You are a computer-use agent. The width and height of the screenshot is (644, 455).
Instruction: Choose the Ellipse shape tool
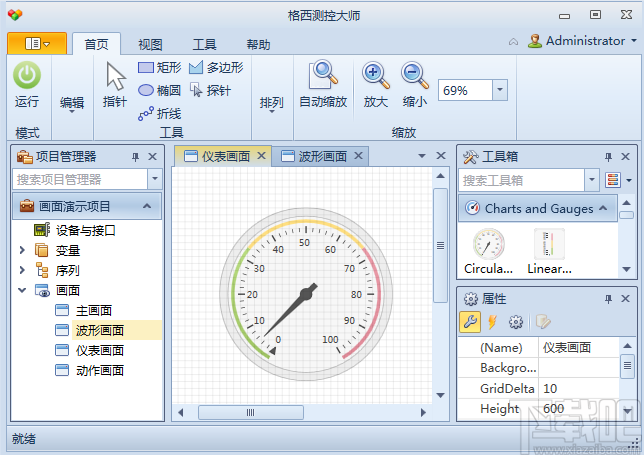pyautogui.click(x=160, y=90)
